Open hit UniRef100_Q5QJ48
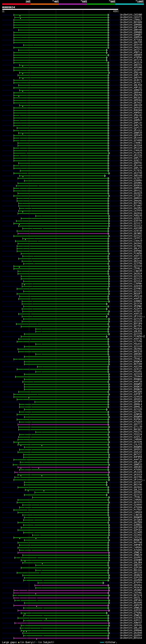This screenshot has height=644, width=146. pos(131,72)
